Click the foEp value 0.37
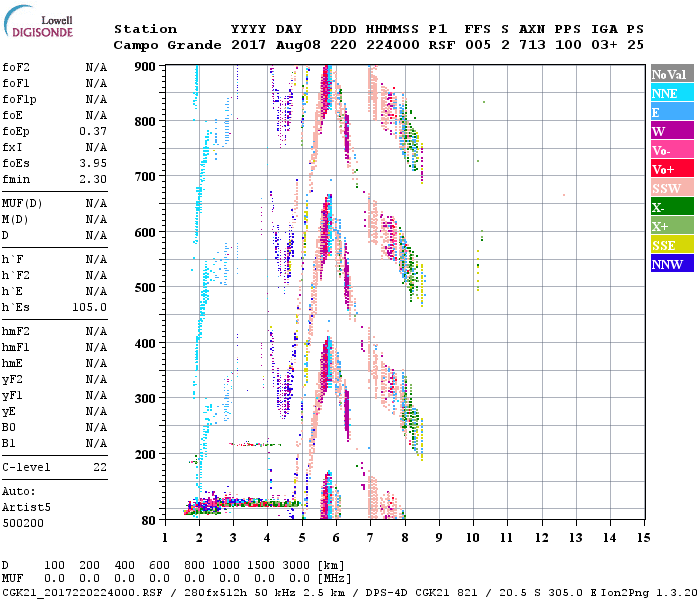This screenshot has height=600, width=700. (93, 131)
